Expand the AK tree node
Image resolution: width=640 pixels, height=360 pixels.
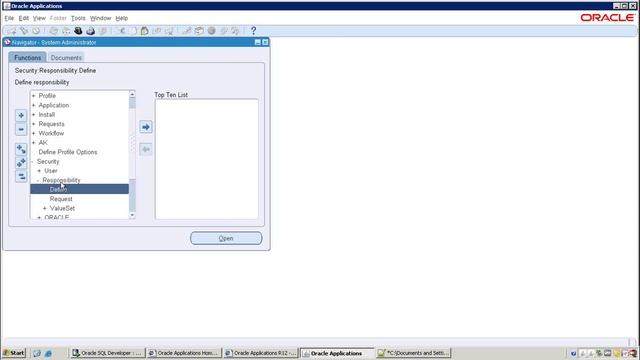click(33, 143)
